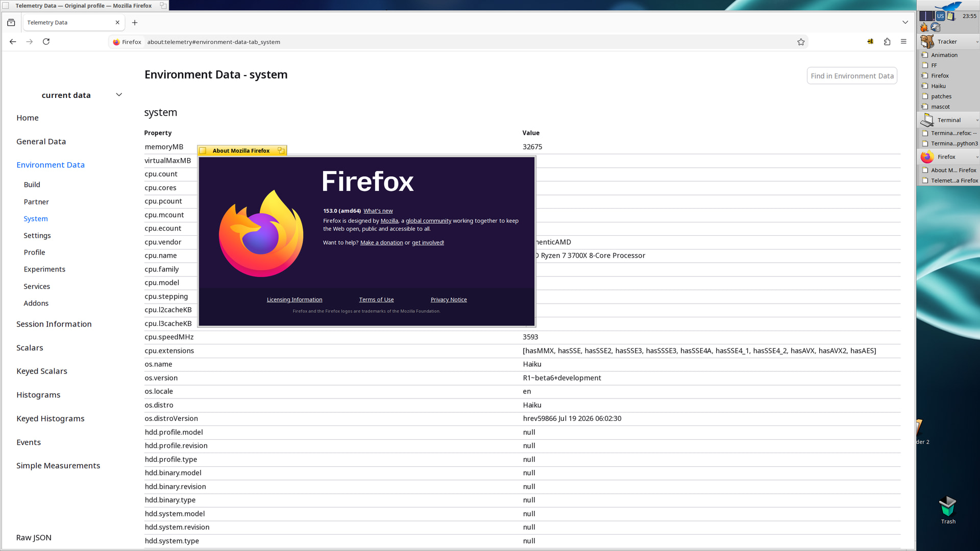Viewport: 980px width, 551px height.
Task: Open the Keyed Scalars section
Action: (42, 371)
